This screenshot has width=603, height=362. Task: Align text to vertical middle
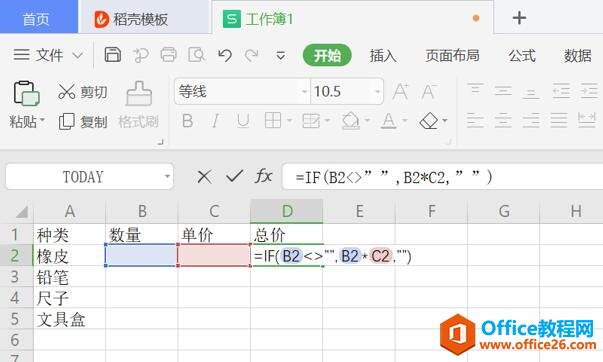tap(503, 91)
